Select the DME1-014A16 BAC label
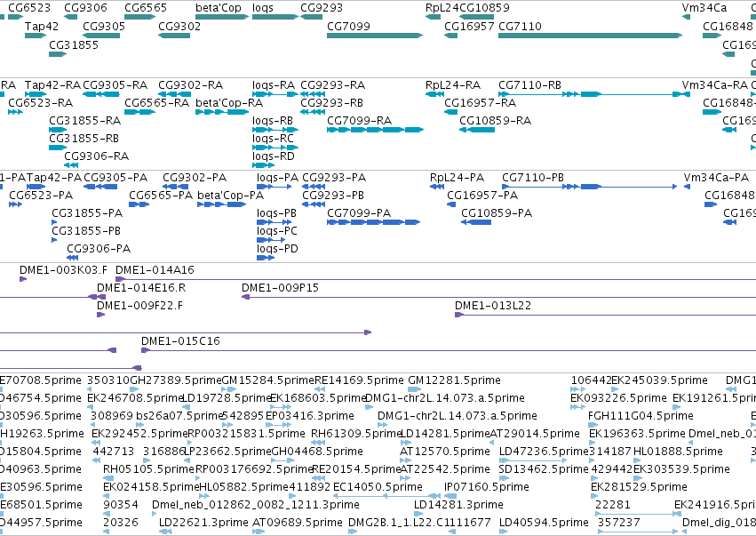756x536 pixels. (x=155, y=270)
